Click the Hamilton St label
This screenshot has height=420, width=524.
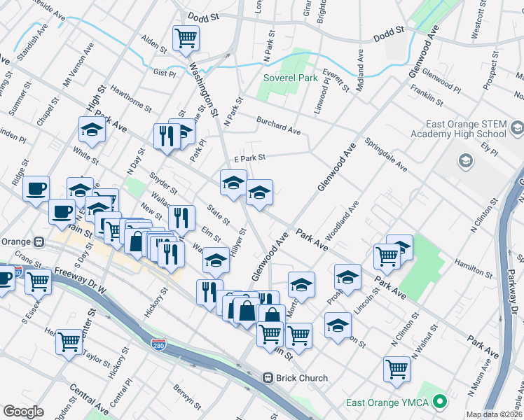point(473,269)
